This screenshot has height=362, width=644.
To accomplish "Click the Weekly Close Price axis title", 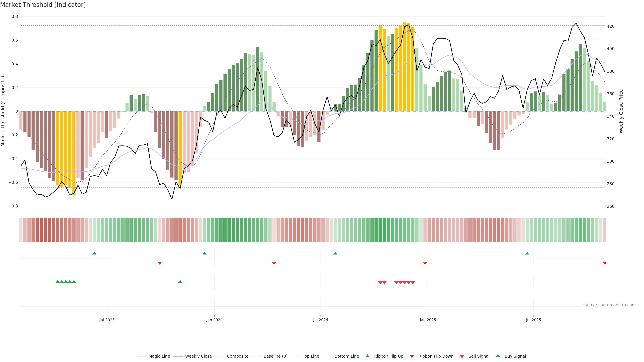I will pos(621,111).
